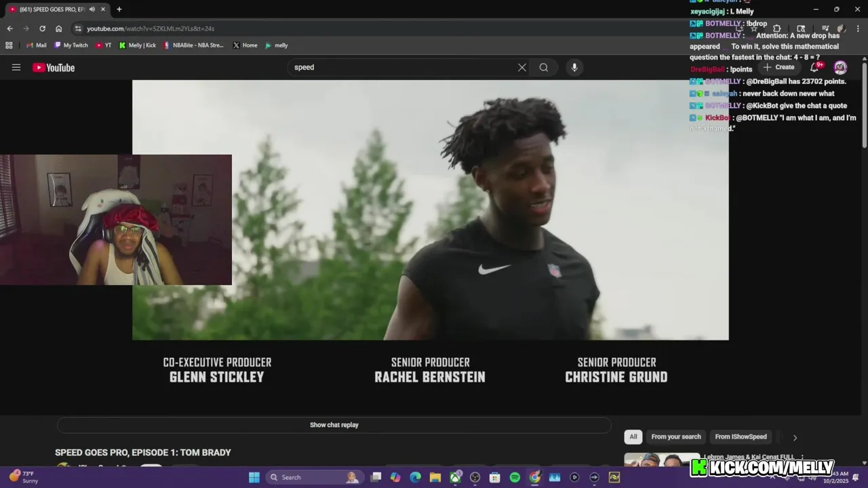Open the YT bookmark
This screenshot has width=868, height=488.
point(104,45)
